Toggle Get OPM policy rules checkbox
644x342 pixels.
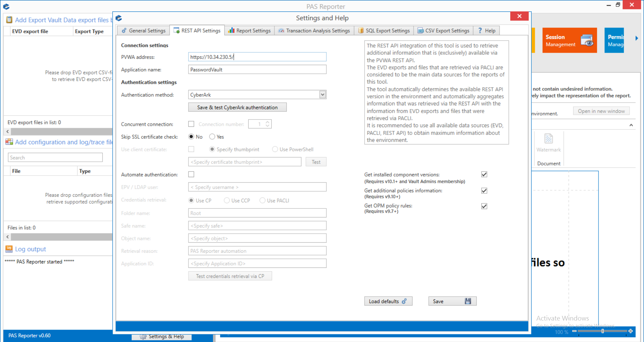click(484, 206)
